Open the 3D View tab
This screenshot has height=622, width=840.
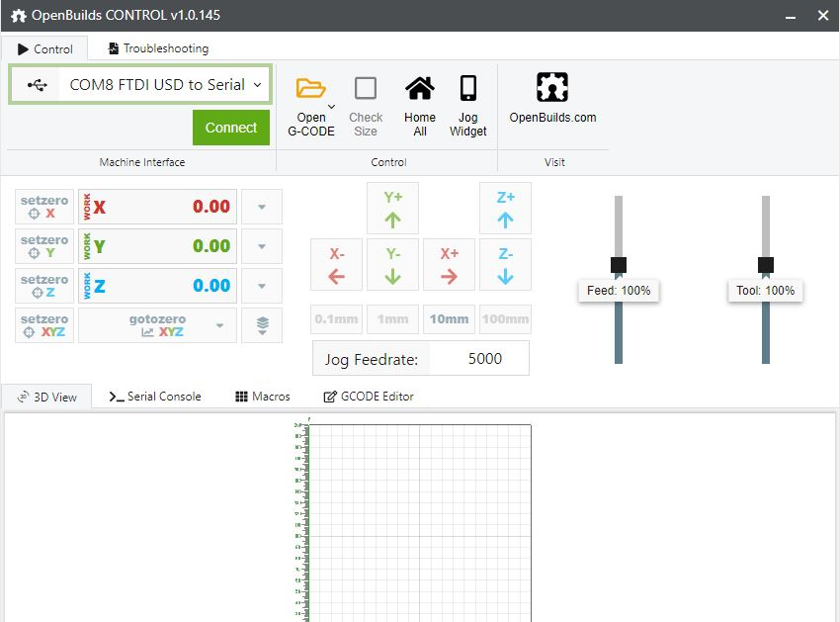47,398
